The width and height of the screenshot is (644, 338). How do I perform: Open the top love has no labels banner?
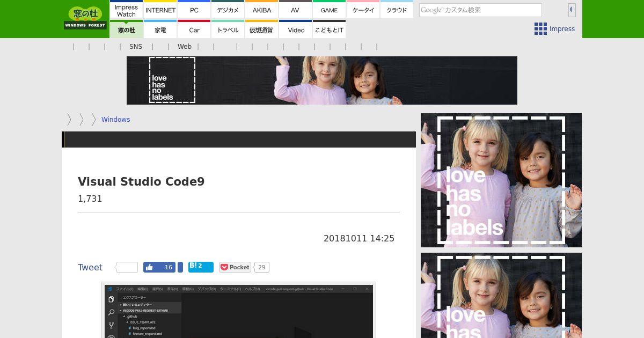[x=322, y=80]
